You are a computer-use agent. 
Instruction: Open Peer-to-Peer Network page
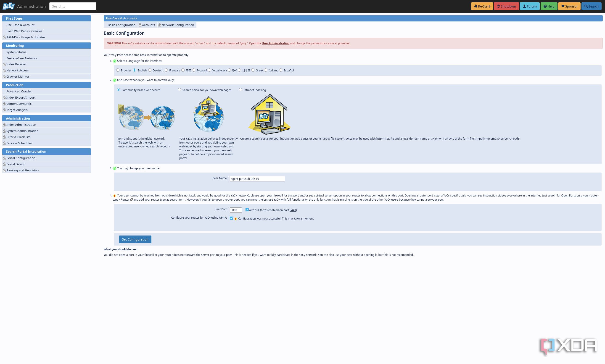pyautogui.click(x=47, y=58)
